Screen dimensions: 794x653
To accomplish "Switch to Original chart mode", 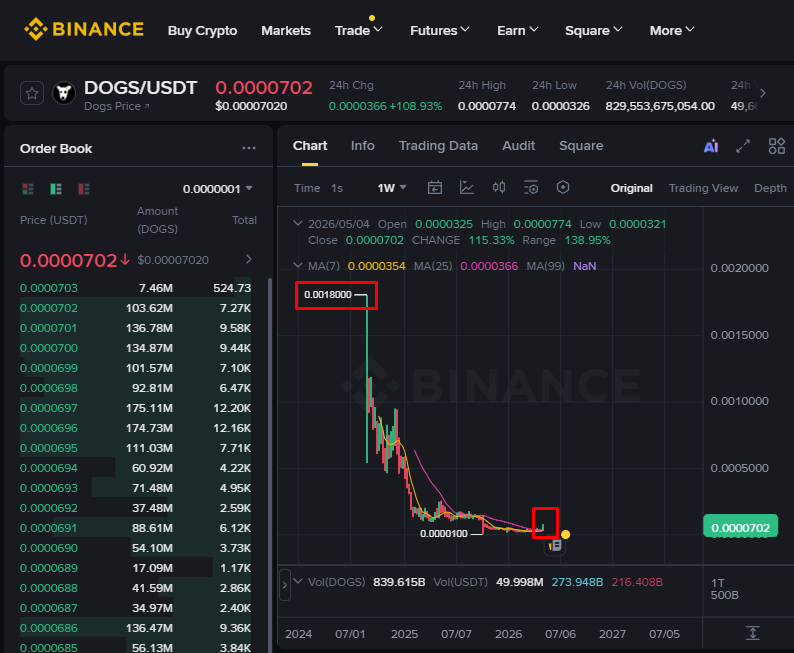I will (631, 188).
